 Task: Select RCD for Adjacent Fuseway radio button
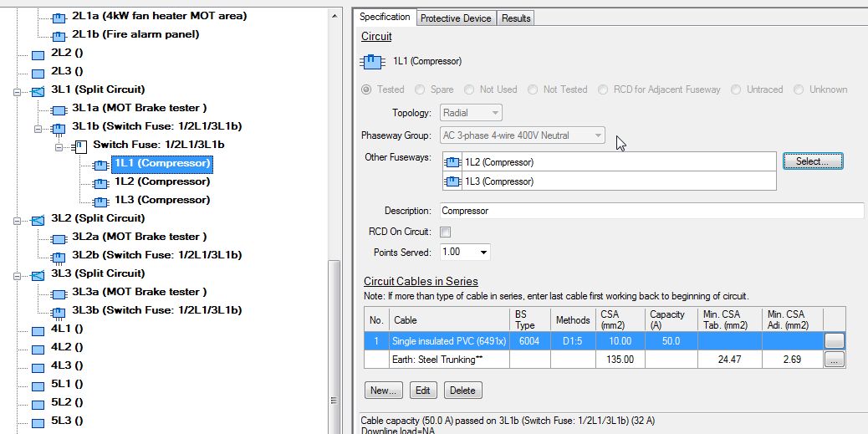point(603,89)
